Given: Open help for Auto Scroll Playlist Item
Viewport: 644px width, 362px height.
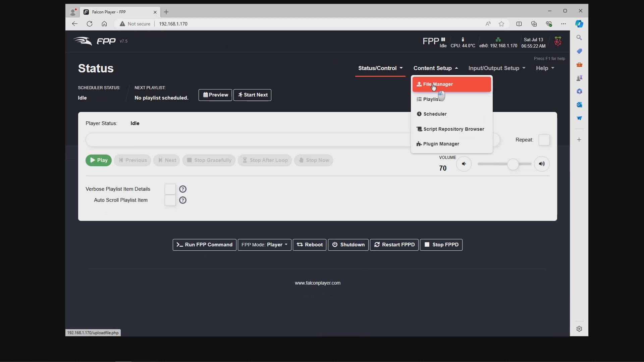Looking at the screenshot, I should [183, 200].
